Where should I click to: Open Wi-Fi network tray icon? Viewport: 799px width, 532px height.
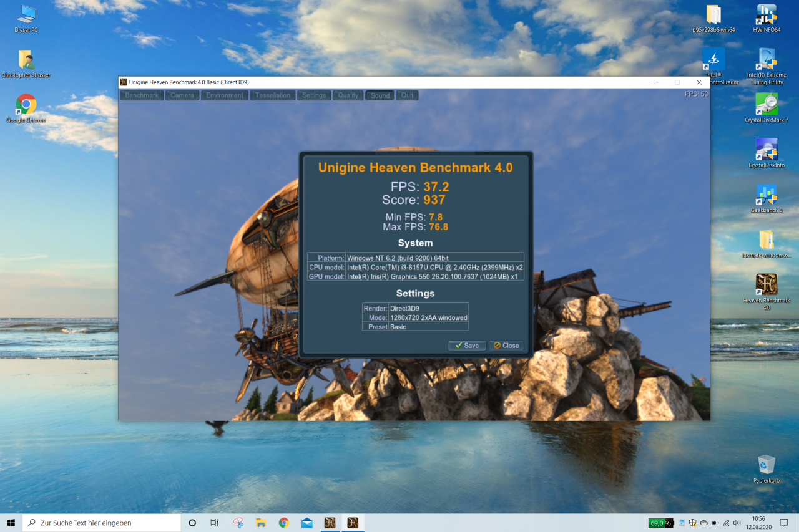coord(727,523)
